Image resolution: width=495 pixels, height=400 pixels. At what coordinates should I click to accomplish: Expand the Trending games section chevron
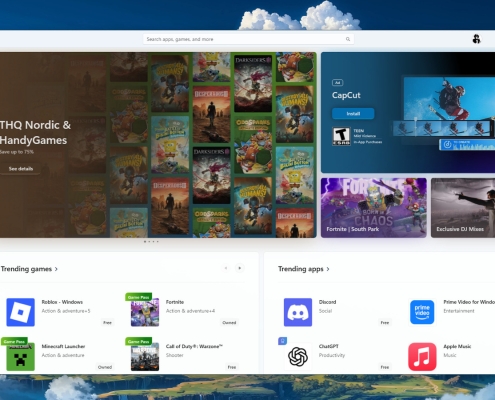click(x=56, y=269)
